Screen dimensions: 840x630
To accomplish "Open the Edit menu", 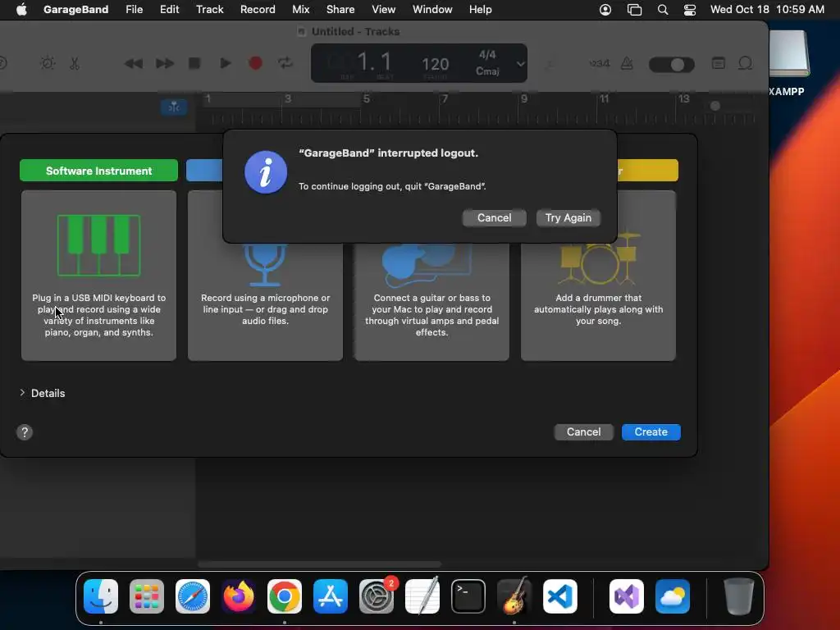I will pyautogui.click(x=169, y=10).
